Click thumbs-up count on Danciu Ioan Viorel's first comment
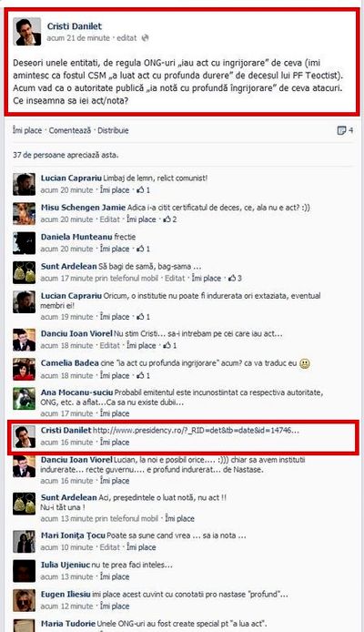 pos(170,345)
